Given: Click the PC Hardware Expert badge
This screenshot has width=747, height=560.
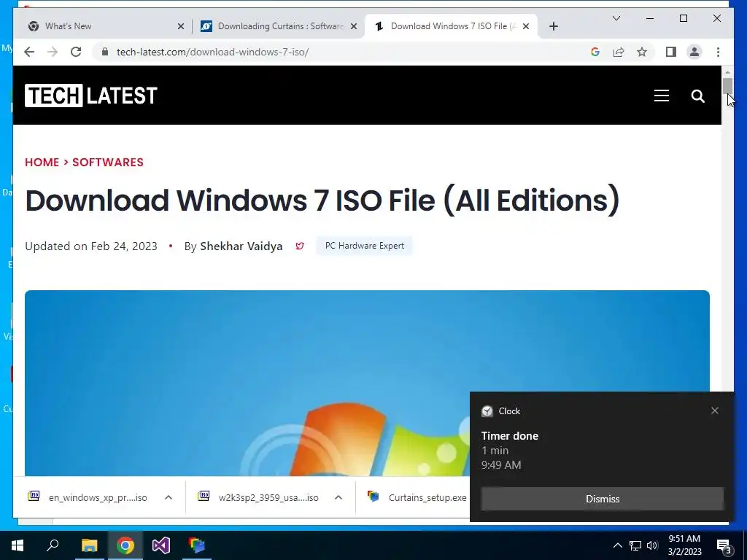Looking at the screenshot, I should pos(365,246).
